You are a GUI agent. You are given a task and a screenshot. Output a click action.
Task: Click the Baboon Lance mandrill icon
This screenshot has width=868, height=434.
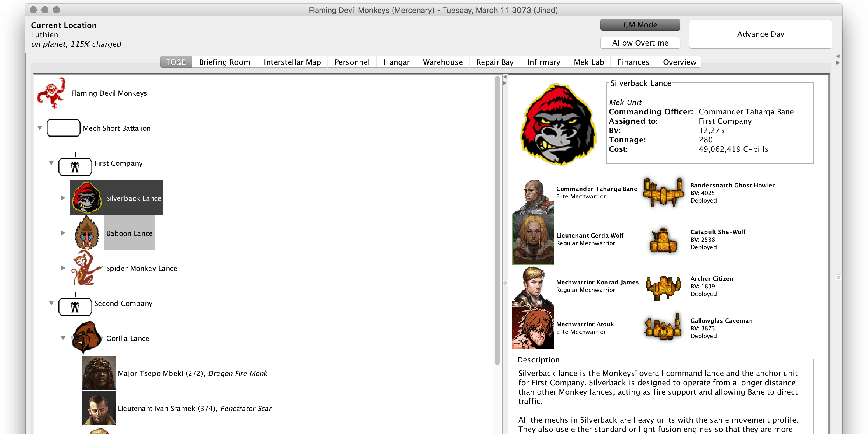(87, 233)
